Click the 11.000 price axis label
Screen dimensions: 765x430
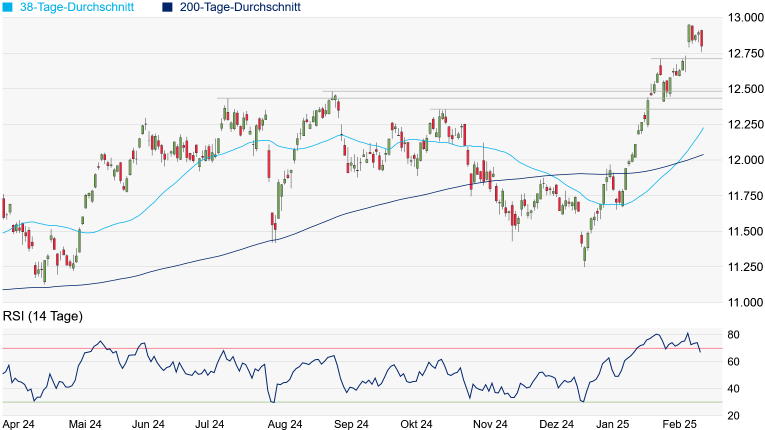pos(745,302)
